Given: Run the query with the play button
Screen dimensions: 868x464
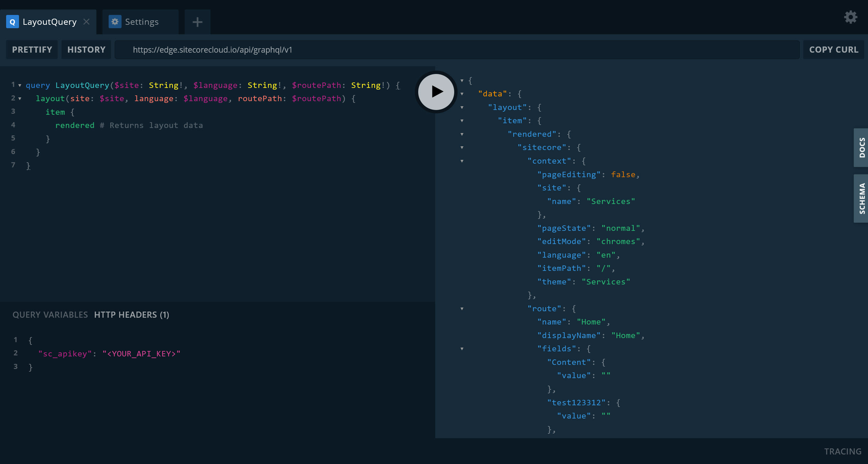Looking at the screenshot, I should click(436, 92).
